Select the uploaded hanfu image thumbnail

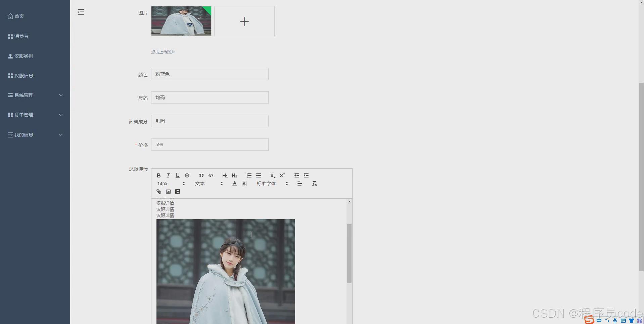coord(181,21)
